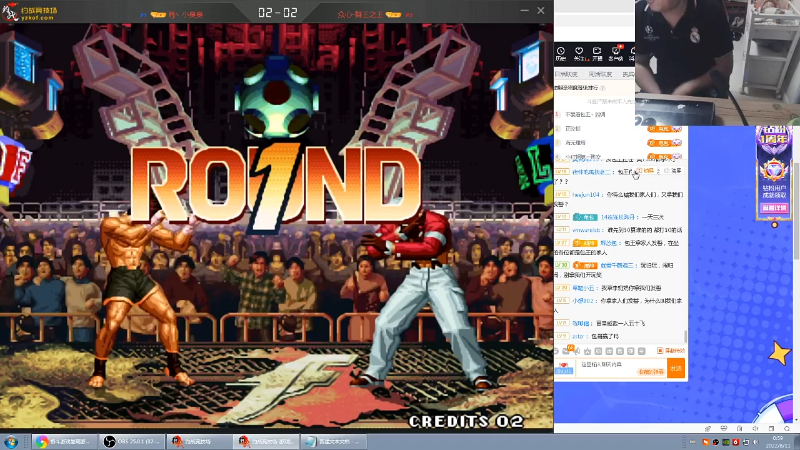This screenshot has width=800, height=450.
Task: Open Windows Start button
Action: [x=11, y=441]
